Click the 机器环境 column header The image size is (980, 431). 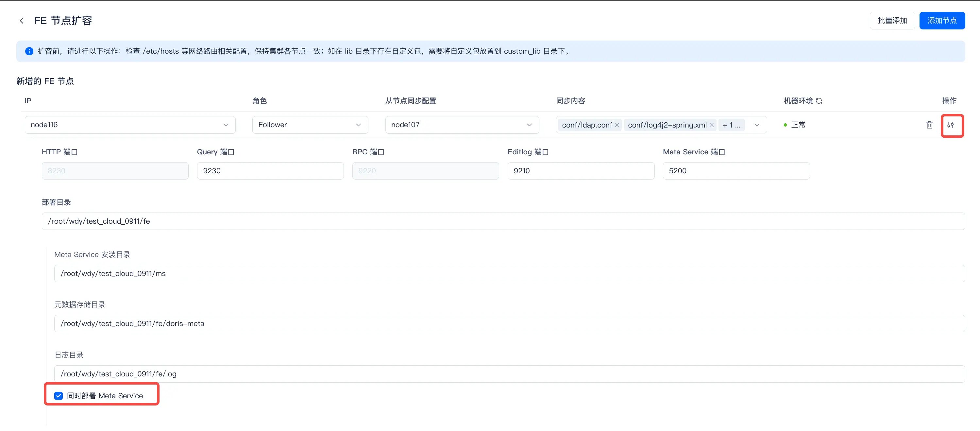coord(798,101)
